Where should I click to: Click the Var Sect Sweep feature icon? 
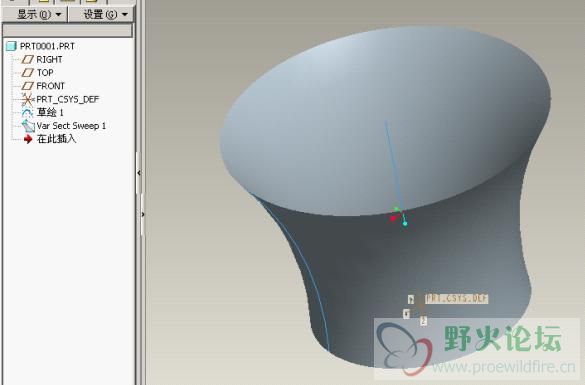click(x=28, y=126)
